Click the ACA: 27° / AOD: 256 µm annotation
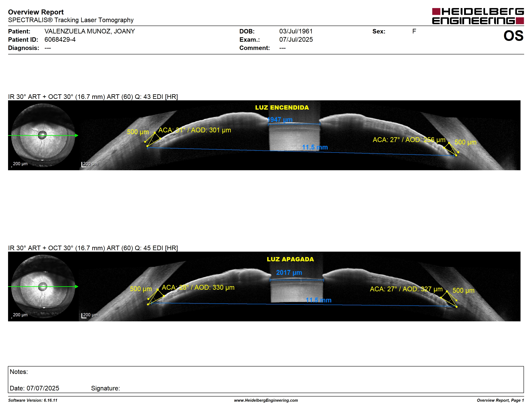 pos(409,140)
